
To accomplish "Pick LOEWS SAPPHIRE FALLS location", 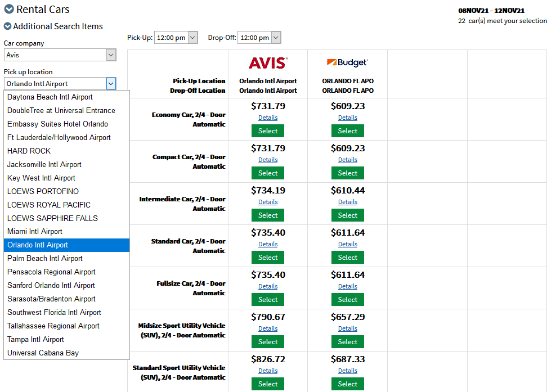I will point(66,218).
